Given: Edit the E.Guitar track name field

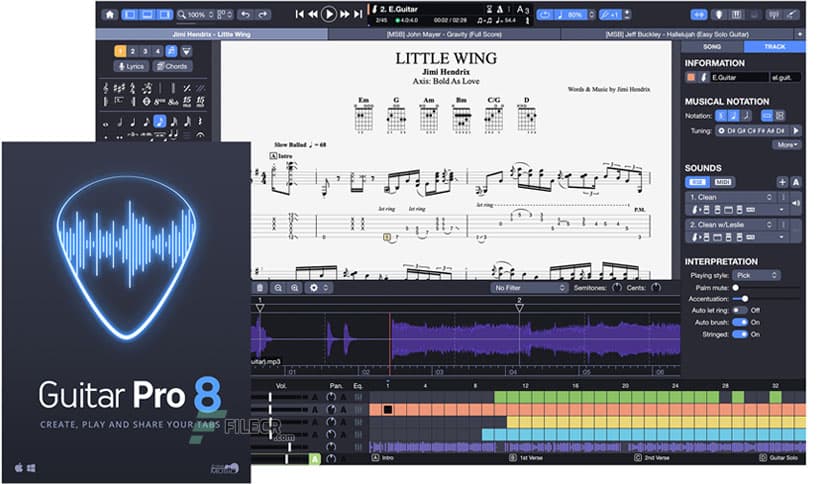Looking at the screenshot, I should [x=739, y=77].
